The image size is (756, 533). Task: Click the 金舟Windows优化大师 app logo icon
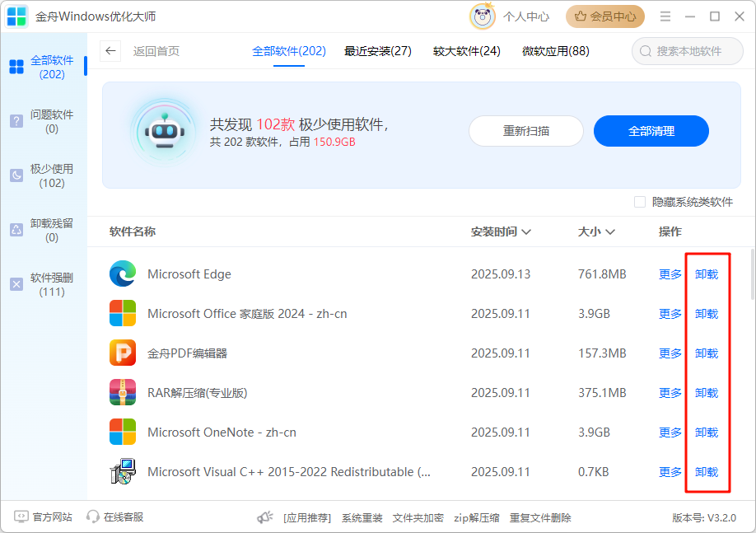click(16, 16)
